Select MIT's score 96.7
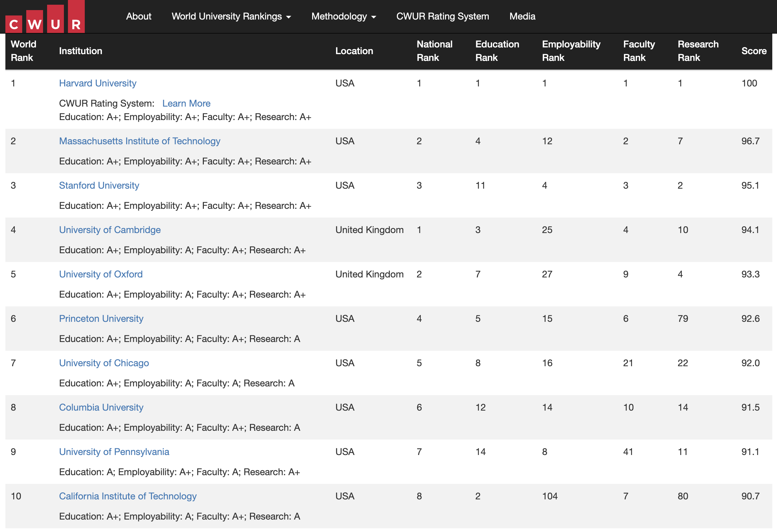 pos(750,141)
